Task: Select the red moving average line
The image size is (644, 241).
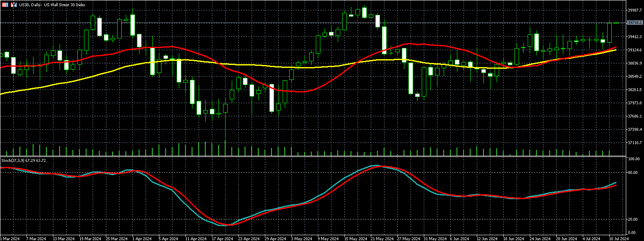Action: tap(290, 90)
